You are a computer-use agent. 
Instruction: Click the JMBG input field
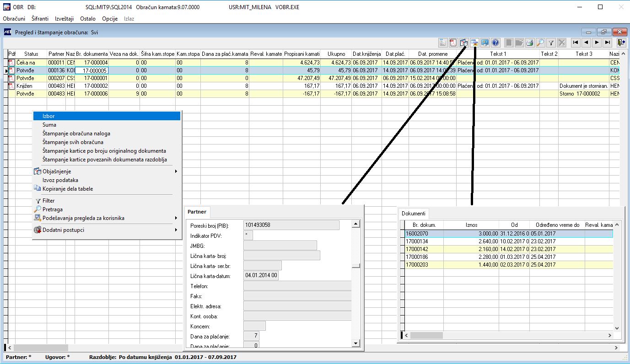pyautogui.click(x=280, y=246)
